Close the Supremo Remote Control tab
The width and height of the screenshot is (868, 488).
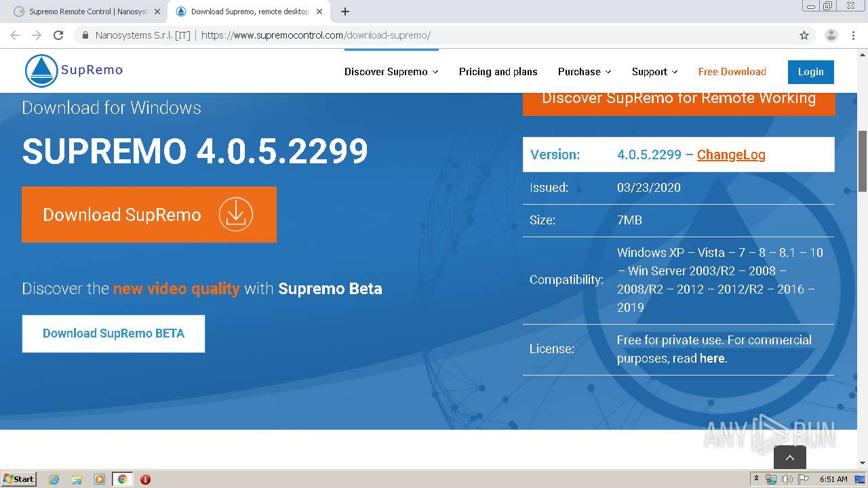point(157,12)
